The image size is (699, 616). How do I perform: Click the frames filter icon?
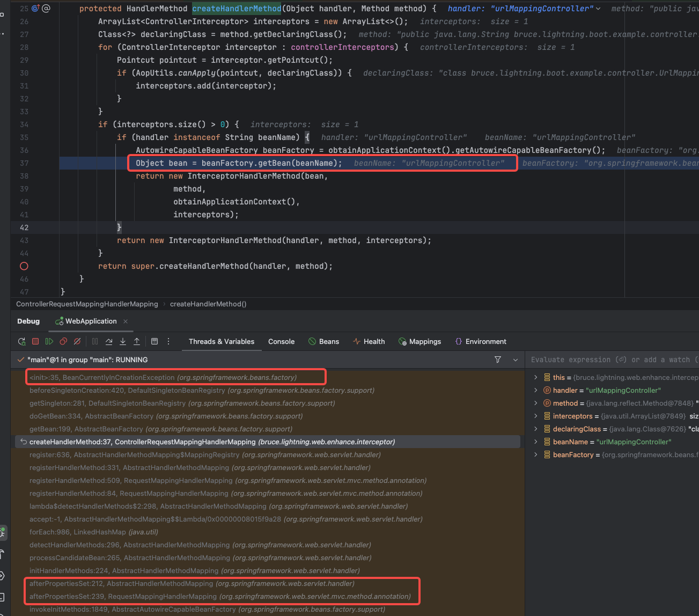coord(498,360)
